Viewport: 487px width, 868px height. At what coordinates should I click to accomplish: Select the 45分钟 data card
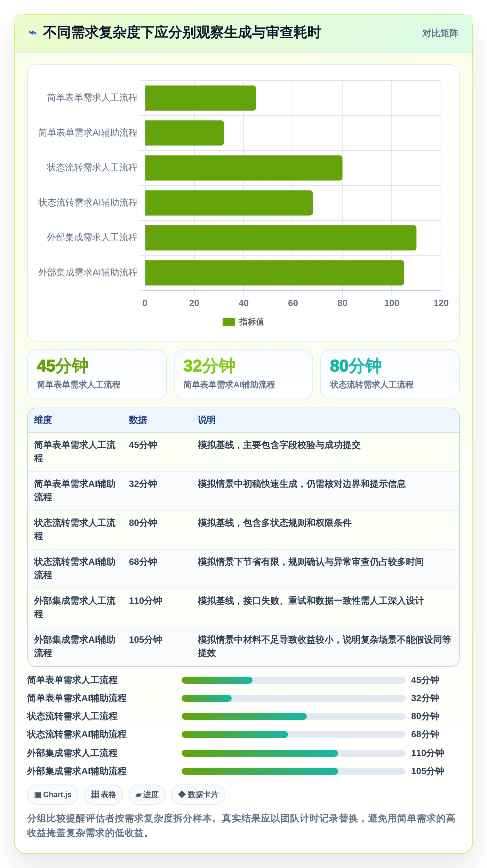coord(97,374)
